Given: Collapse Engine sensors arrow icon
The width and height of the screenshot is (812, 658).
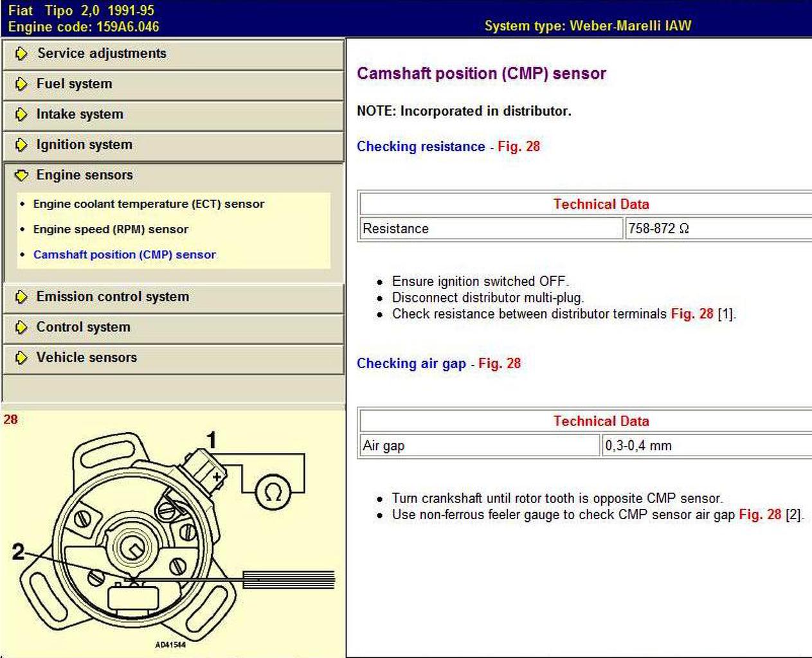Looking at the screenshot, I should [x=21, y=175].
